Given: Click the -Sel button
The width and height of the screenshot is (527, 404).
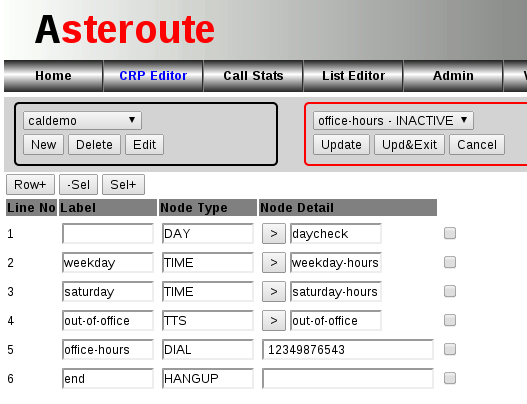Looking at the screenshot, I should 78,184.
